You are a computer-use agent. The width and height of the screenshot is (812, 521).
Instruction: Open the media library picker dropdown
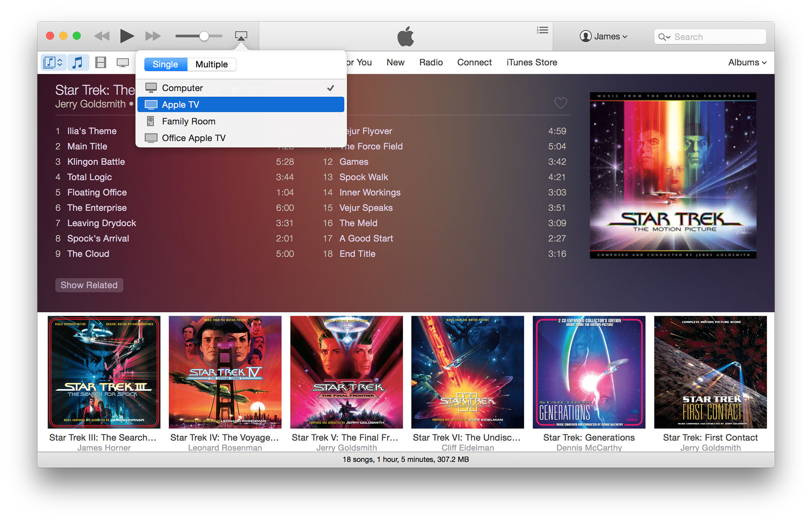(54, 63)
